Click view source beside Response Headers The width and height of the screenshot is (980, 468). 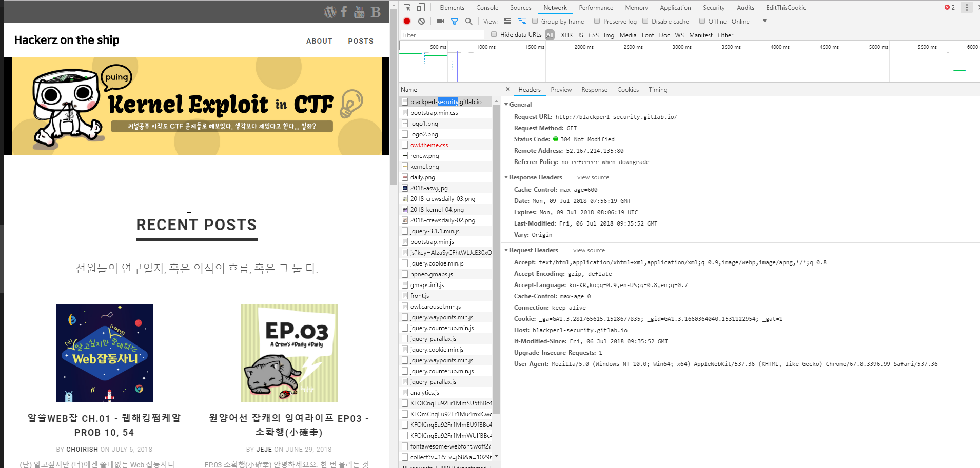tap(593, 177)
